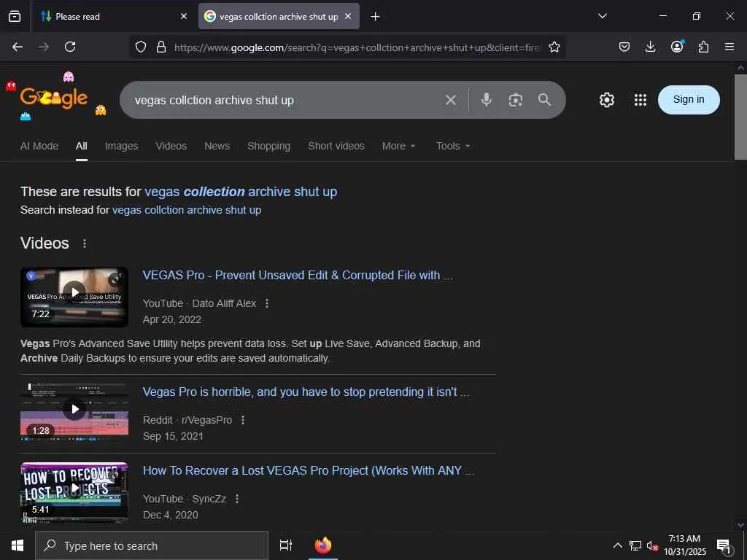Open options for Dato Aliff Alex result
Screen dimensions: 747x560
(x=267, y=303)
